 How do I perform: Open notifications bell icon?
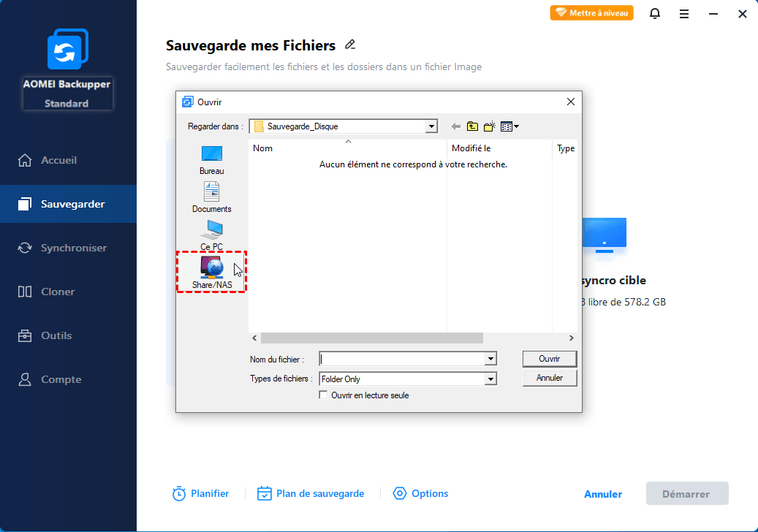click(x=654, y=14)
